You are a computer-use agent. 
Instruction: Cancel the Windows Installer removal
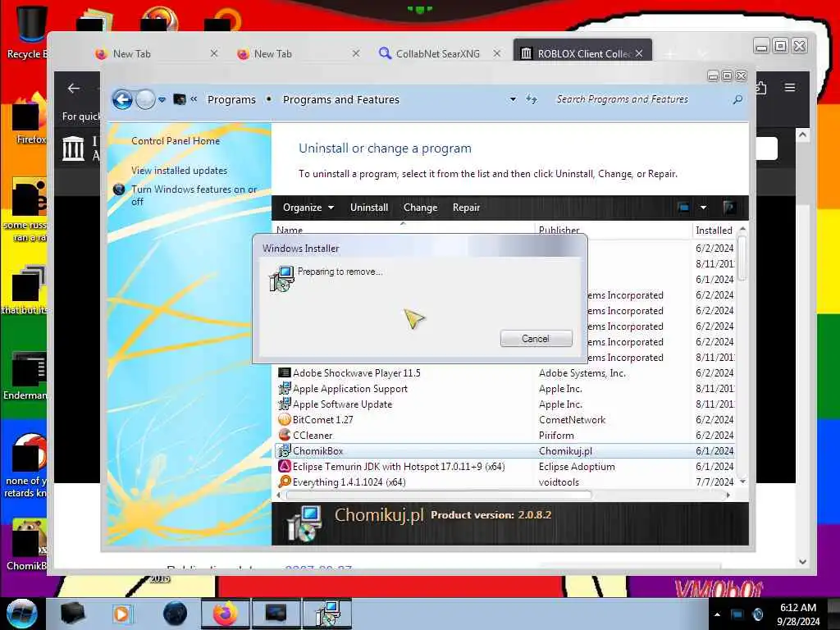536,339
